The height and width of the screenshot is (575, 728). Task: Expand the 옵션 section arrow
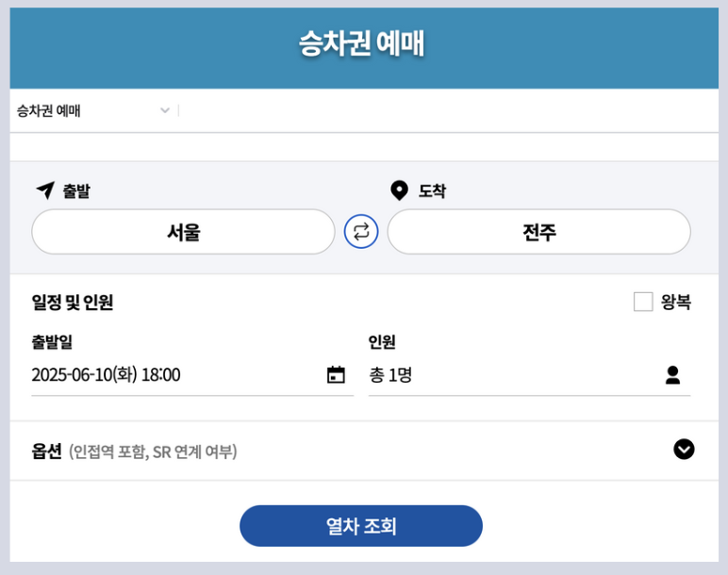[x=684, y=450]
